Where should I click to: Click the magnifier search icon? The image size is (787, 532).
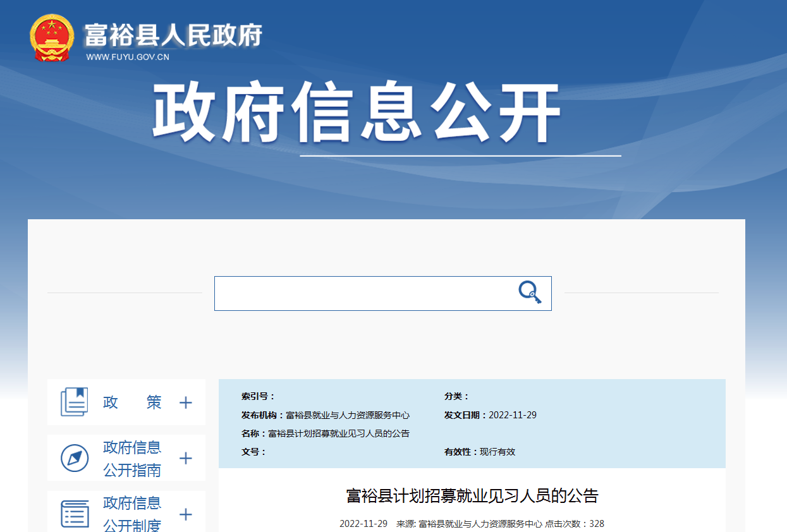pos(530,293)
